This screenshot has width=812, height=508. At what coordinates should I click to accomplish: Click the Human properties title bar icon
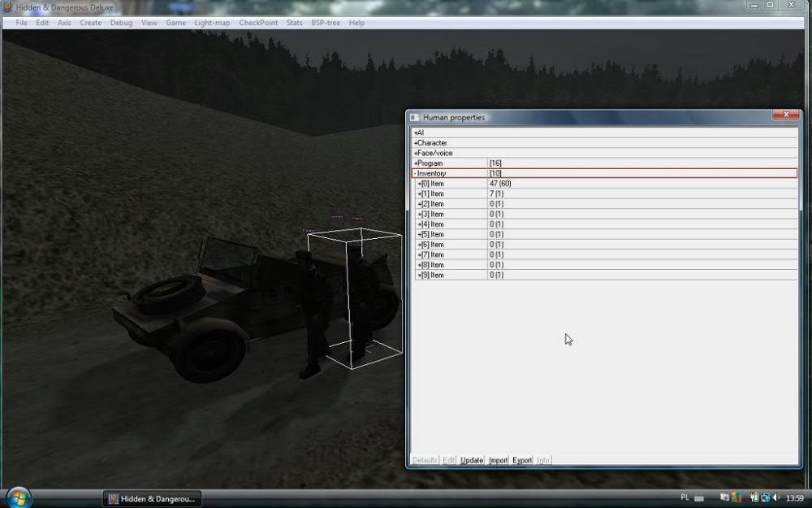414,118
